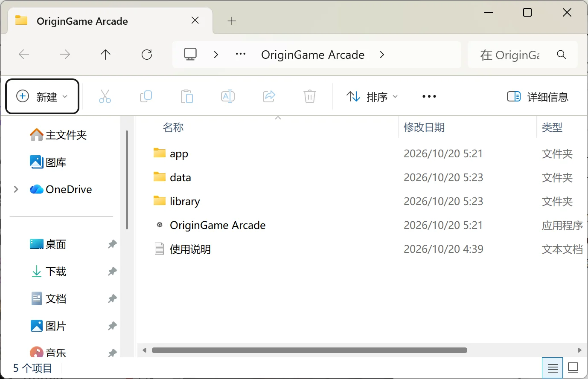Open the 排序 sort dropdown
The height and width of the screenshot is (379, 588).
[x=372, y=97]
